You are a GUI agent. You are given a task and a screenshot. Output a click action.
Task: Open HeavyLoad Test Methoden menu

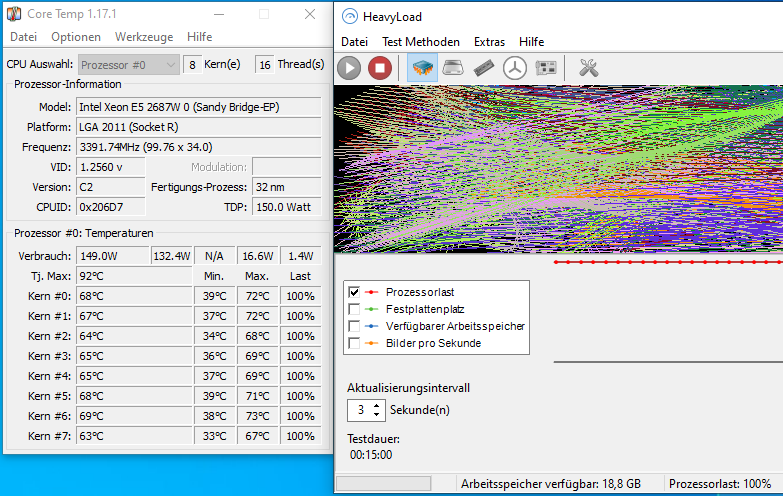(421, 42)
